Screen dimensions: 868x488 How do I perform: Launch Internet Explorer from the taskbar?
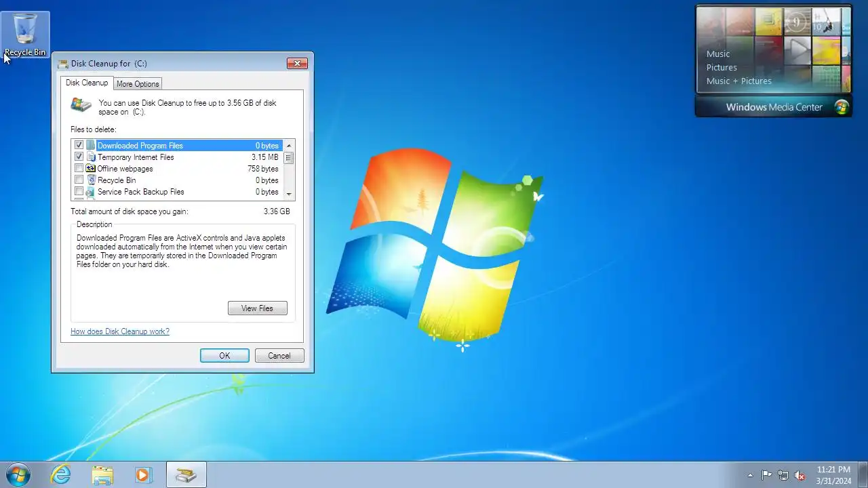pos(61,474)
